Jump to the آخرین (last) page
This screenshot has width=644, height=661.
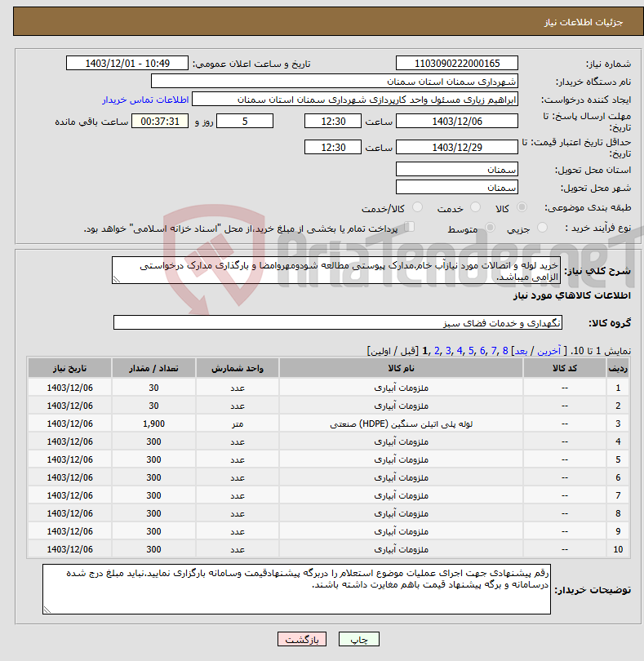(549, 351)
